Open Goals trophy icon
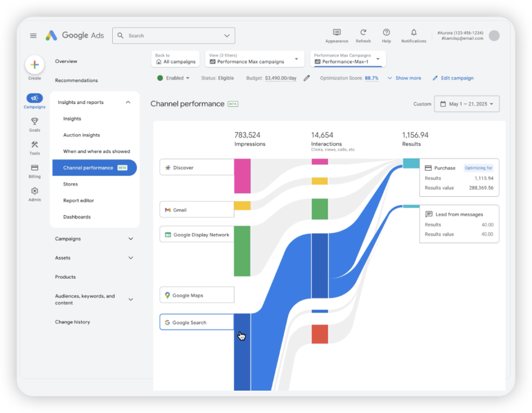This screenshot has height=413, width=532. (35, 121)
